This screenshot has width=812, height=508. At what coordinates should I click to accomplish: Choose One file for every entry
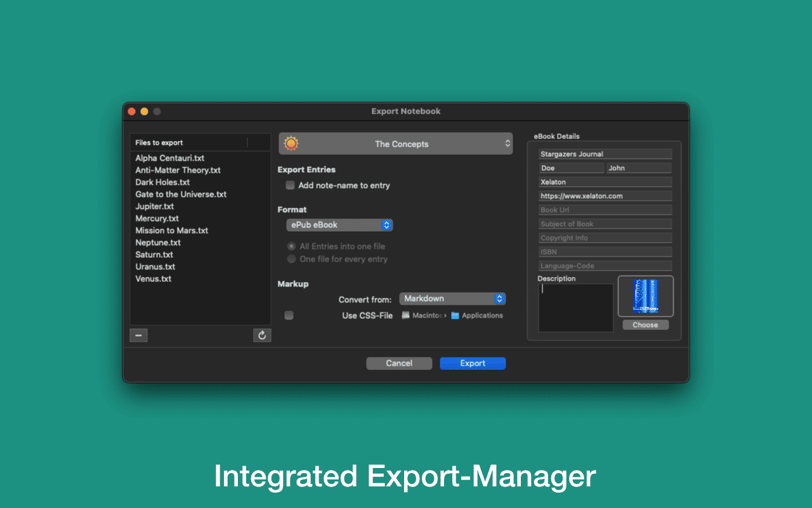click(291, 259)
